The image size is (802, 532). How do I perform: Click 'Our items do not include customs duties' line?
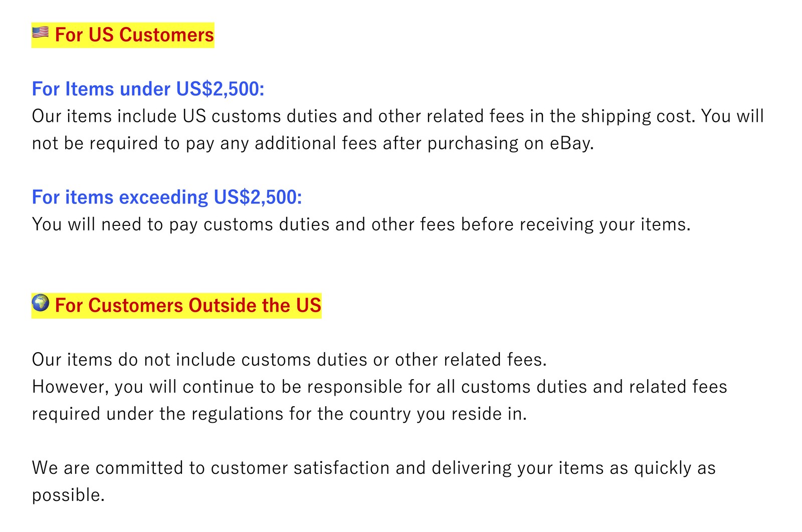click(289, 360)
